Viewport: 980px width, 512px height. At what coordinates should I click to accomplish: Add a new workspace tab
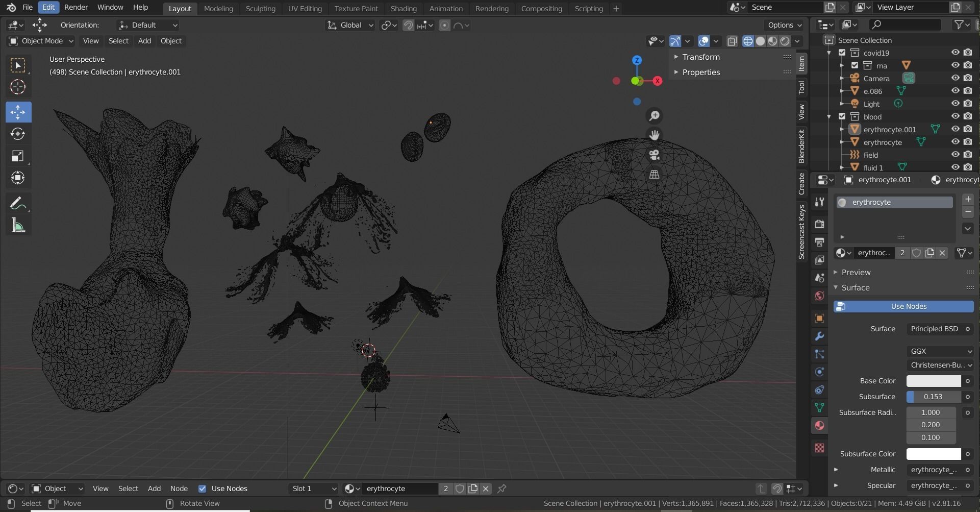[x=616, y=8]
